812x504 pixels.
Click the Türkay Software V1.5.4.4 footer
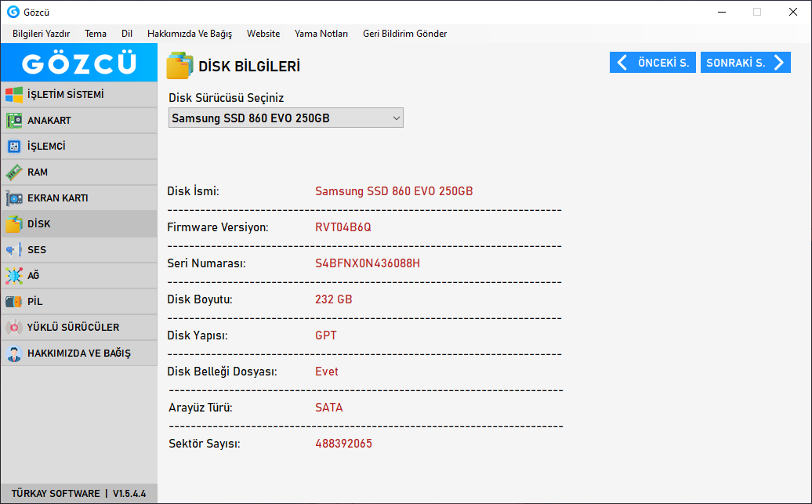pyautogui.click(x=78, y=494)
